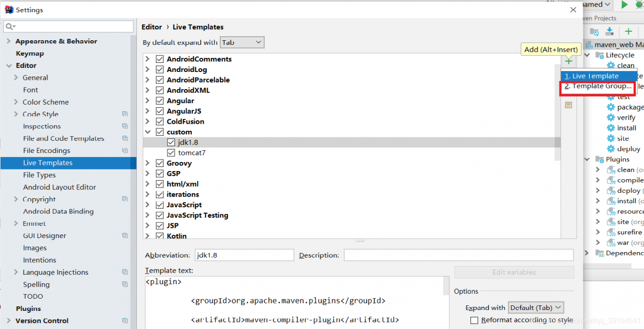Enable Reformat according to style
This screenshot has height=329, width=644.
coord(474,320)
